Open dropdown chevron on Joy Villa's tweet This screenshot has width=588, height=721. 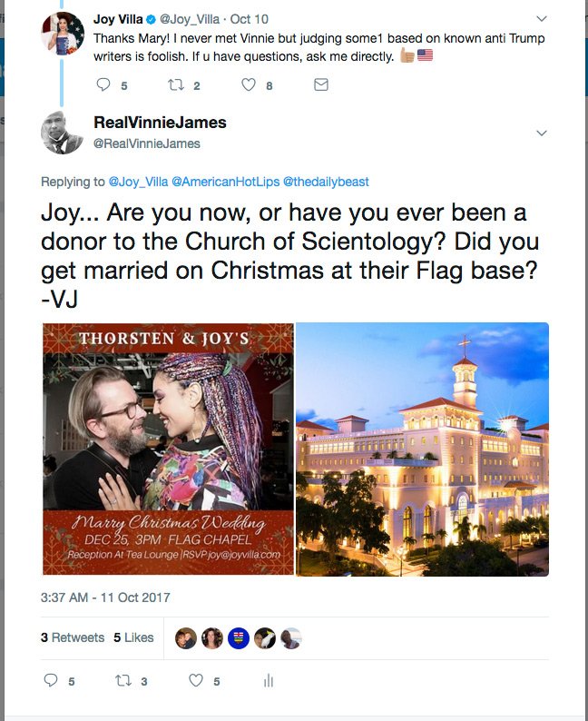[542, 19]
